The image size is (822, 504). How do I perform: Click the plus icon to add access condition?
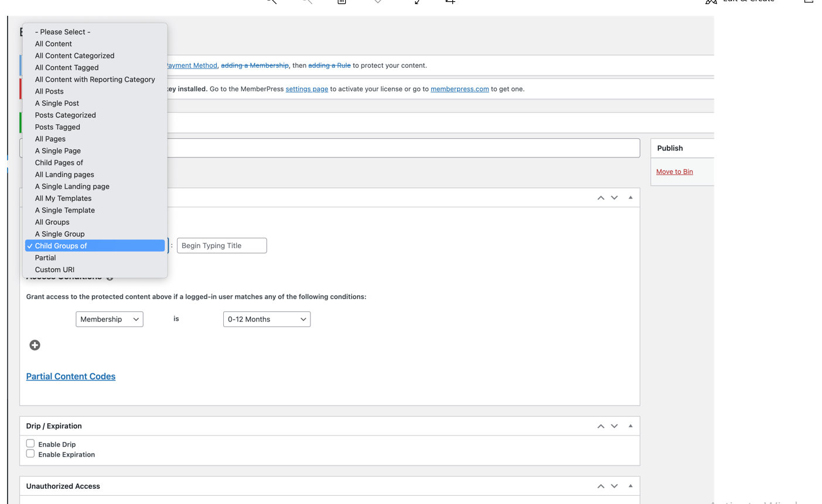coord(35,345)
